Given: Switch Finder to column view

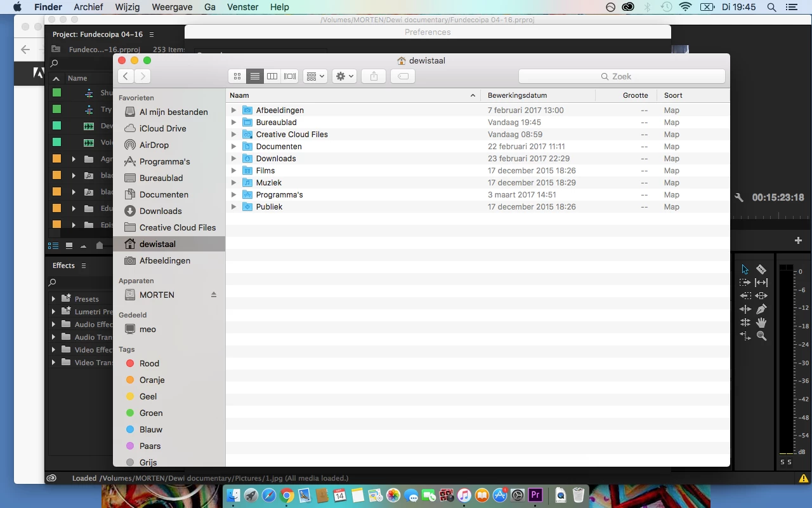Looking at the screenshot, I should pos(272,76).
